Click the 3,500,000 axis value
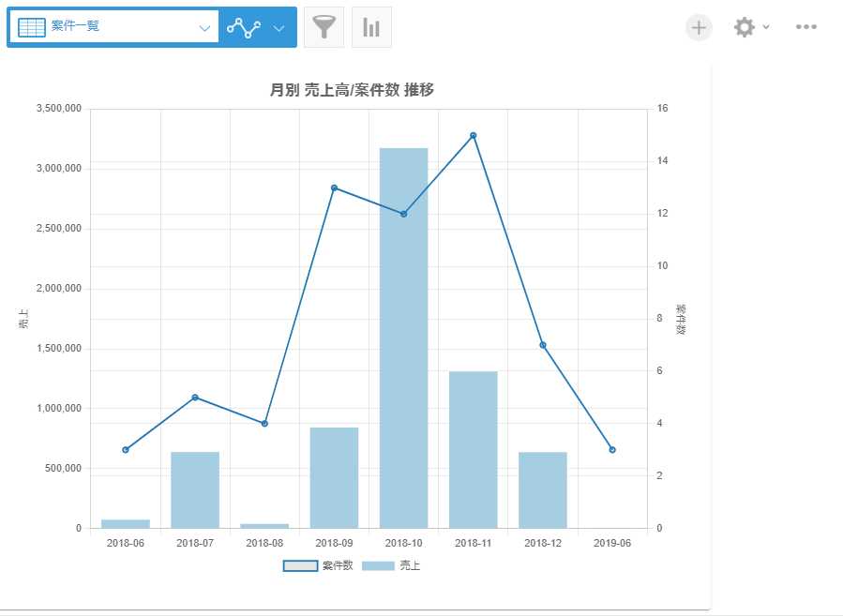 [58, 108]
